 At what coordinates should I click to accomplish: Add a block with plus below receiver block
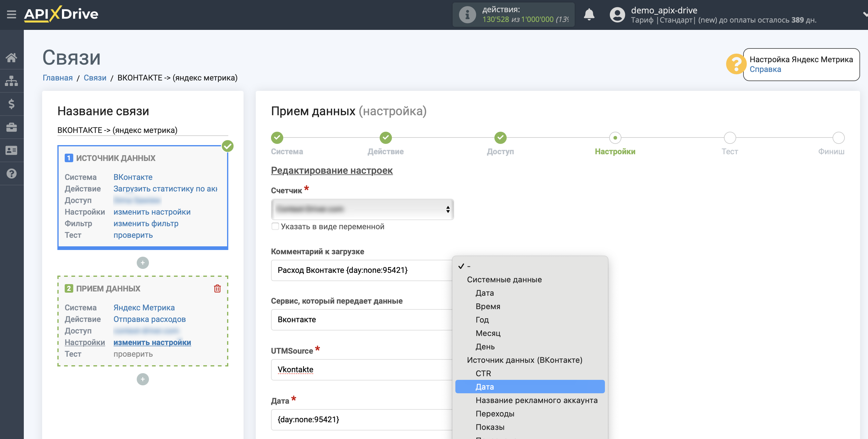click(143, 379)
